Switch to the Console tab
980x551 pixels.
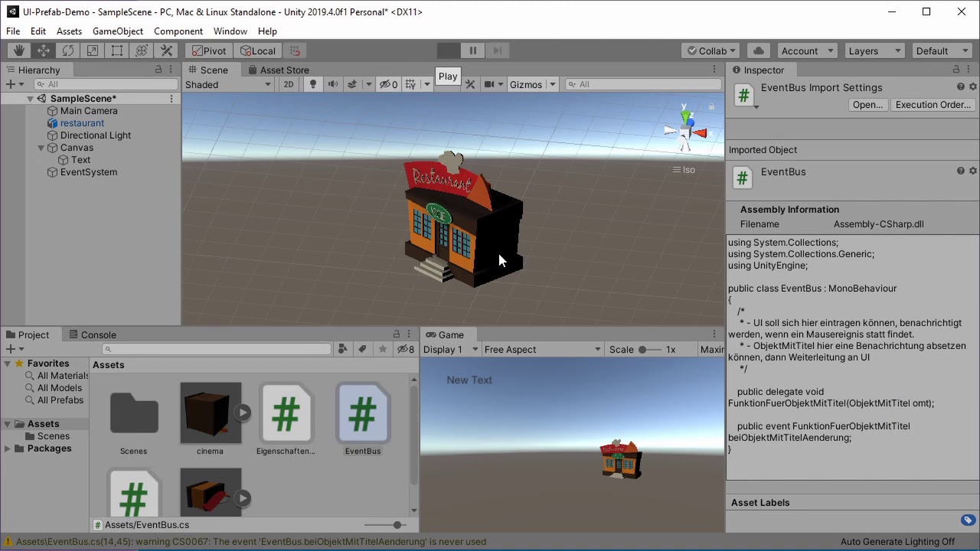point(92,334)
